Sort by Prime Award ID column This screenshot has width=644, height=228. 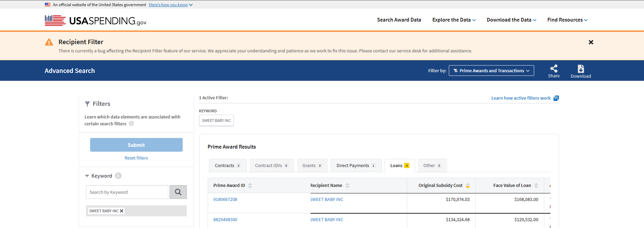250,186
